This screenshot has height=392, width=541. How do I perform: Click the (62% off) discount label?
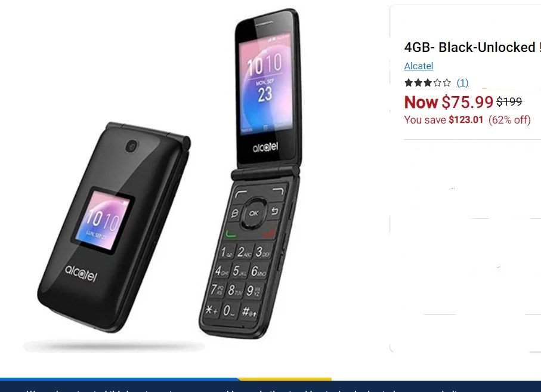point(509,120)
